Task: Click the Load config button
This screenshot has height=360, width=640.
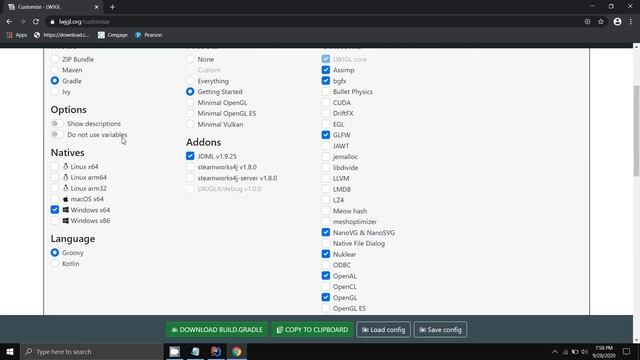Action: point(383,330)
